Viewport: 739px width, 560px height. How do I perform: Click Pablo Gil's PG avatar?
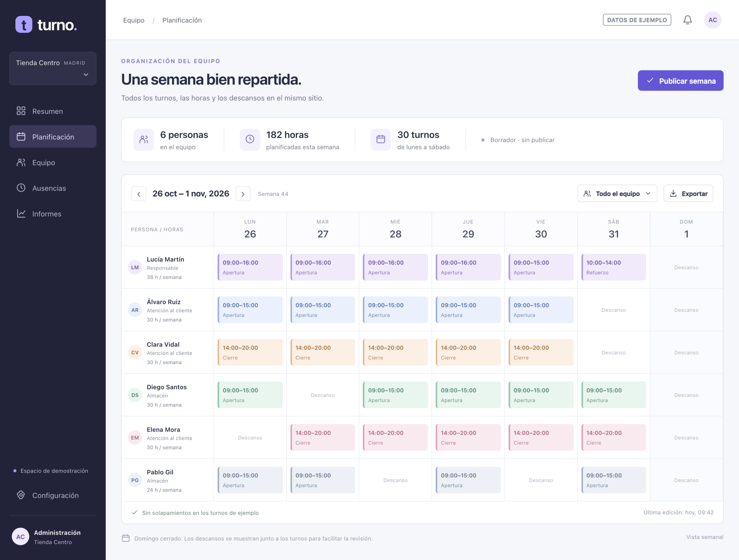coord(135,480)
